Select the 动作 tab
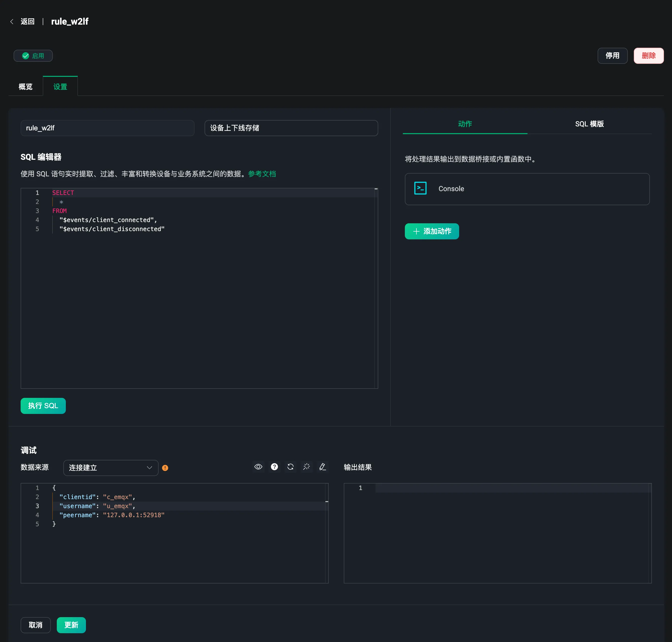Image resolution: width=672 pixels, height=642 pixels. click(x=465, y=124)
